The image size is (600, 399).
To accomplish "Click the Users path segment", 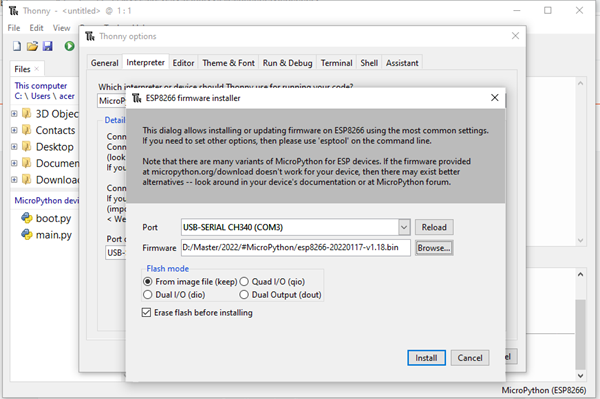I will (x=41, y=96).
